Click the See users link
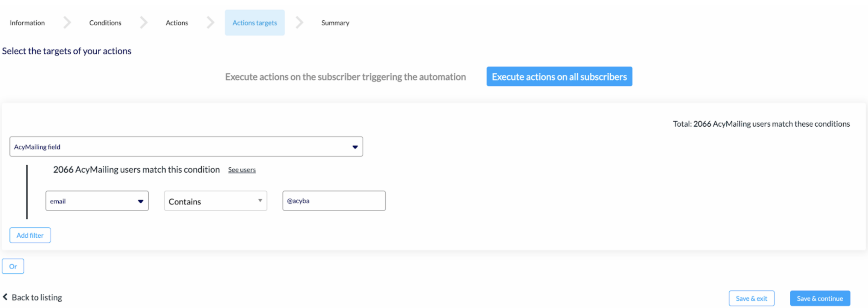 click(242, 170)
